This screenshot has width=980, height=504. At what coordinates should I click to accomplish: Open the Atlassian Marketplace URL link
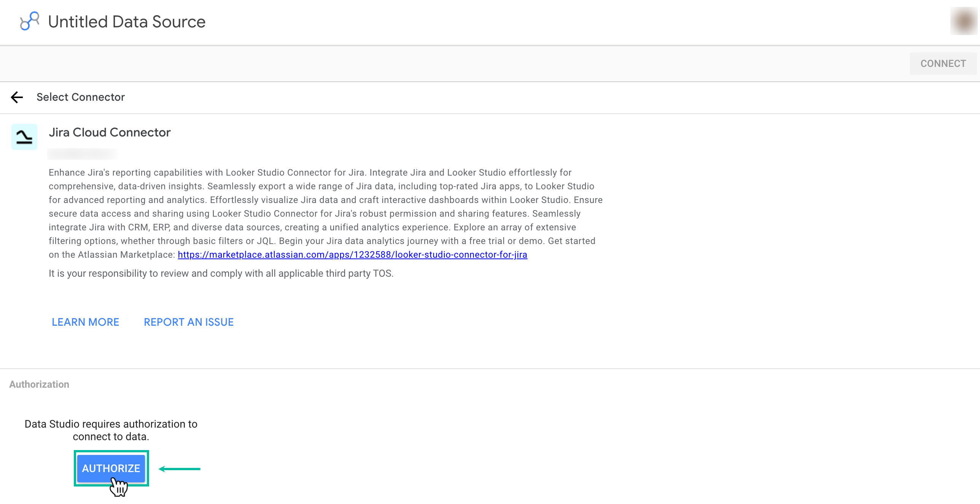[352, 255]
